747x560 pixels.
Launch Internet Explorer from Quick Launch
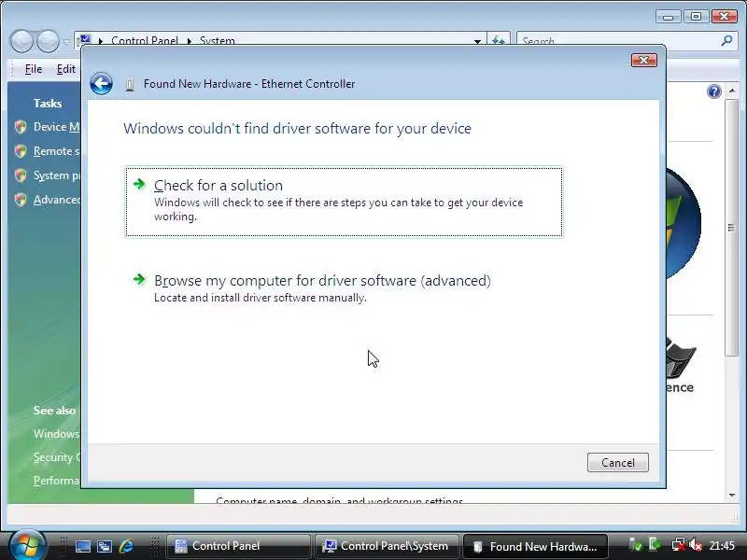(x=126, y=546)
